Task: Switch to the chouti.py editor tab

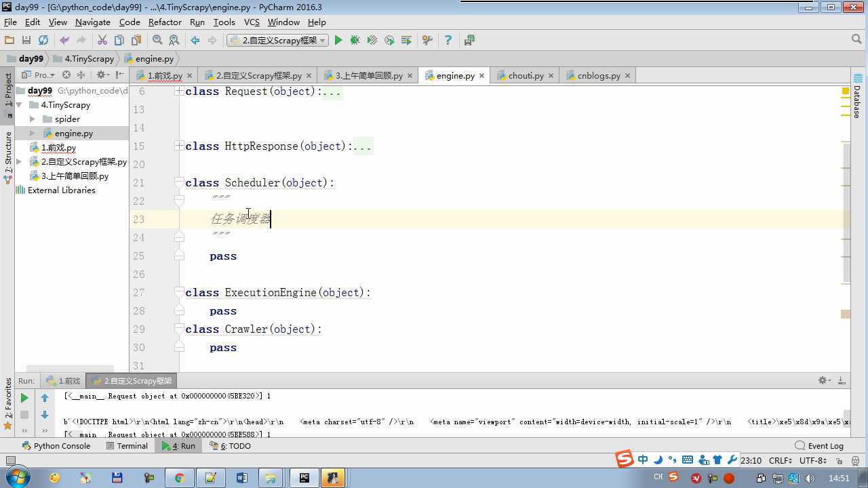Action: 526,76
